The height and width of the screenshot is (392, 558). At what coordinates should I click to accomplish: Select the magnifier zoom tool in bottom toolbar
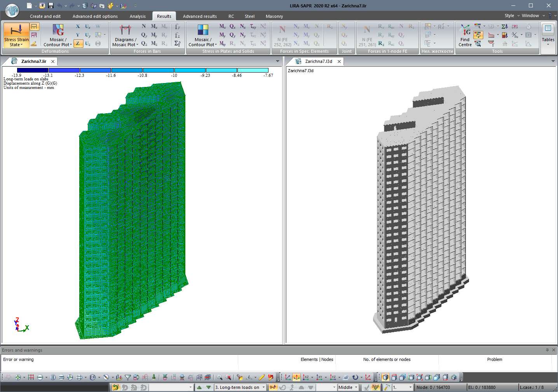pyautogui.click(x=220, y=377)
